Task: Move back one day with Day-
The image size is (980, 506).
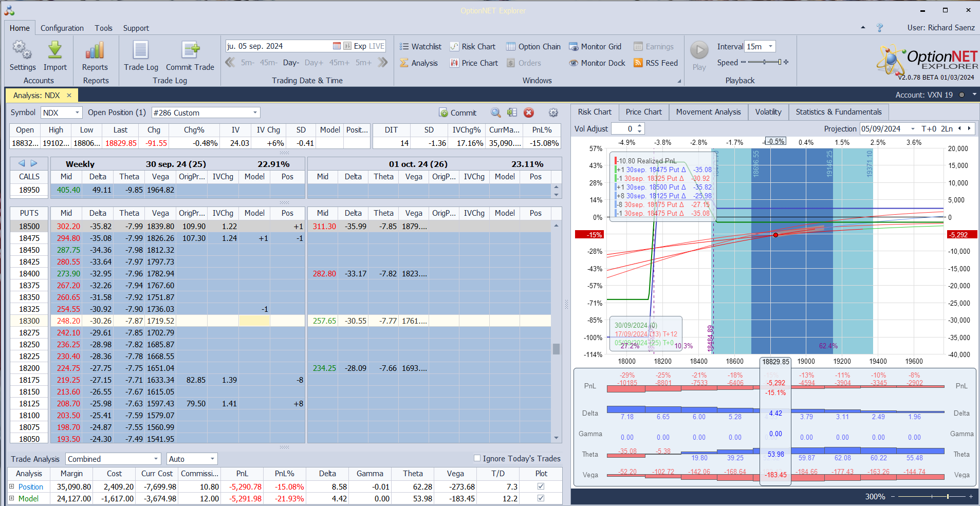Action: click(x=291, y=63)
